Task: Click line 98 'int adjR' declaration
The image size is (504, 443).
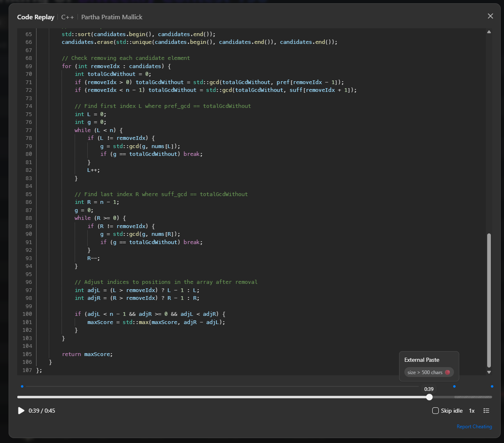Action: pos(137,298)
